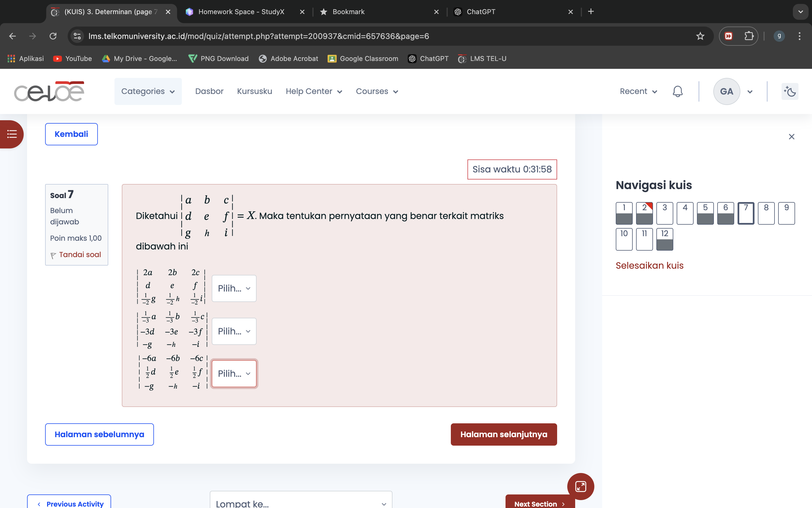Click Previous Activity button
The width and height of the screenshot is (812, 508).
tap(69, 502)
